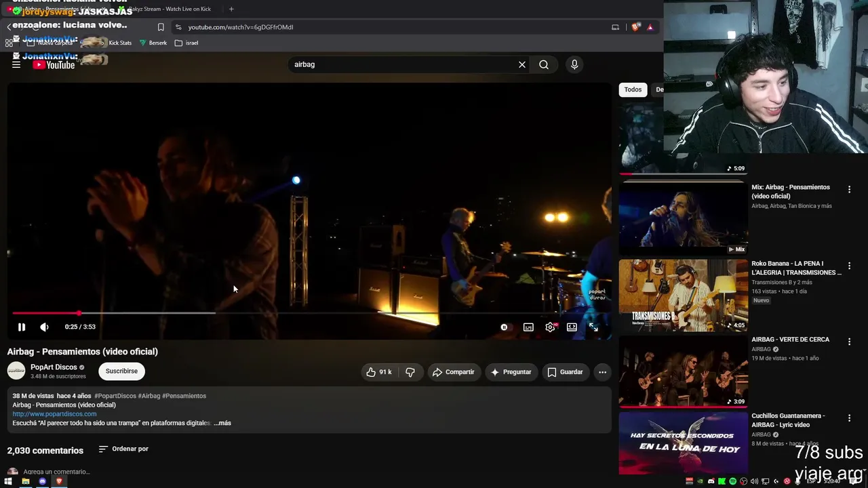Screen dimensions: 868x488
Task: Open the AIRBAG - VERTE DE CERCA thumbnail
Action: pyautogui.click(x=682, y=371)
